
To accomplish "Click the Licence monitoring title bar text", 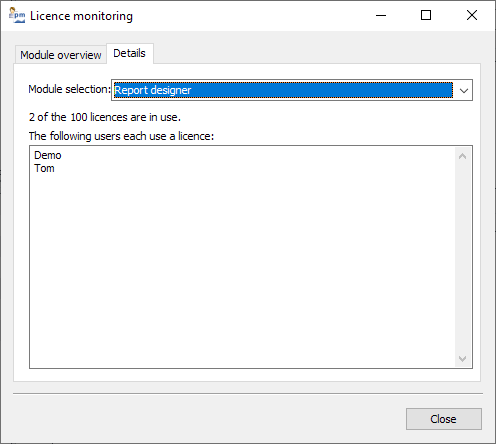I will 81,16.
